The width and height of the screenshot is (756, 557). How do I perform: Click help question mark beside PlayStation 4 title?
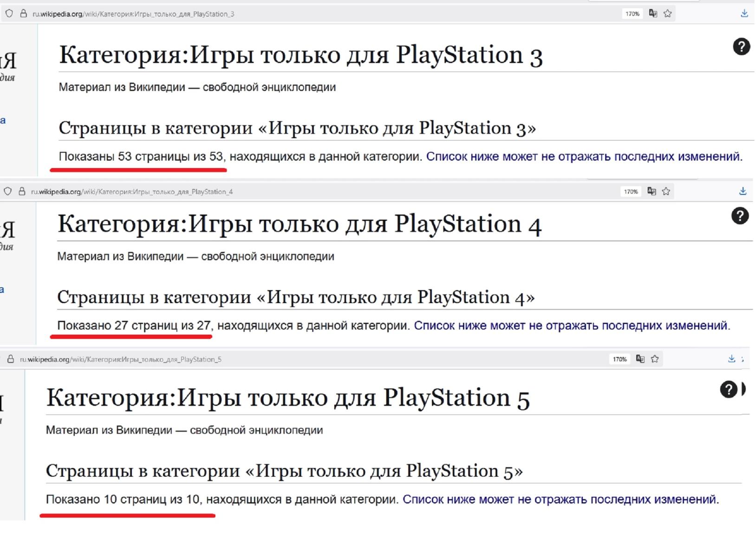pos(740,216)
